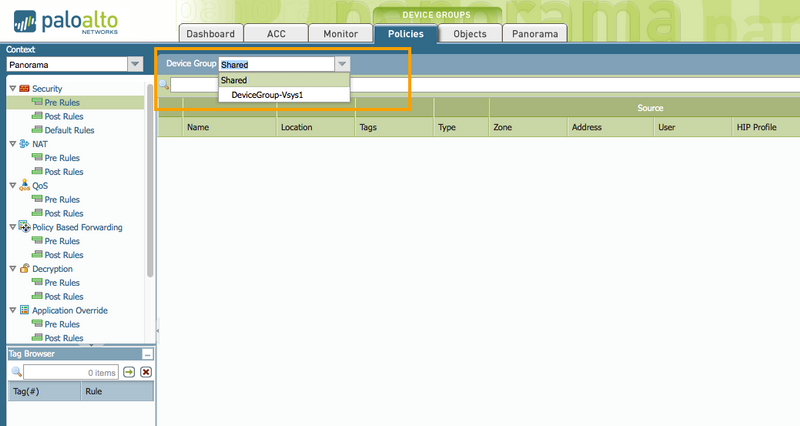
Task: Click the Palo Alto Networks logo
Action: [66, 21]
